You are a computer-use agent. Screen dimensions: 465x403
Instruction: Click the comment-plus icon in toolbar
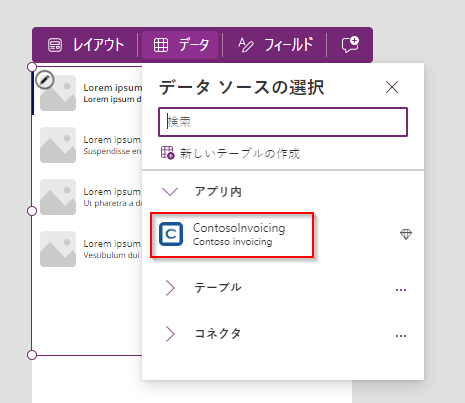tap(350, 45)
